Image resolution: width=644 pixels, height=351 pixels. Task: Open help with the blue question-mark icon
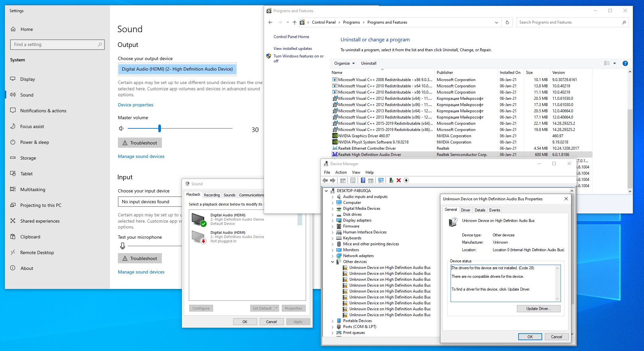click(625, 63)
